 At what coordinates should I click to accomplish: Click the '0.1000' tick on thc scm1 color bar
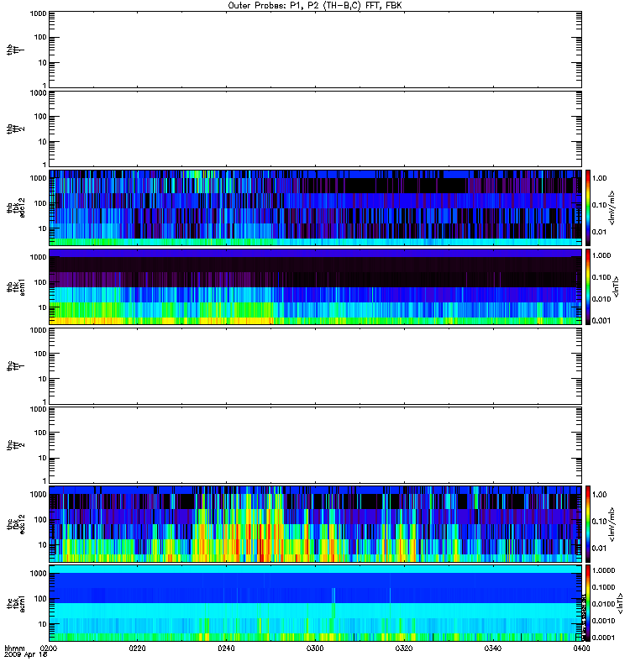point(603,587)
